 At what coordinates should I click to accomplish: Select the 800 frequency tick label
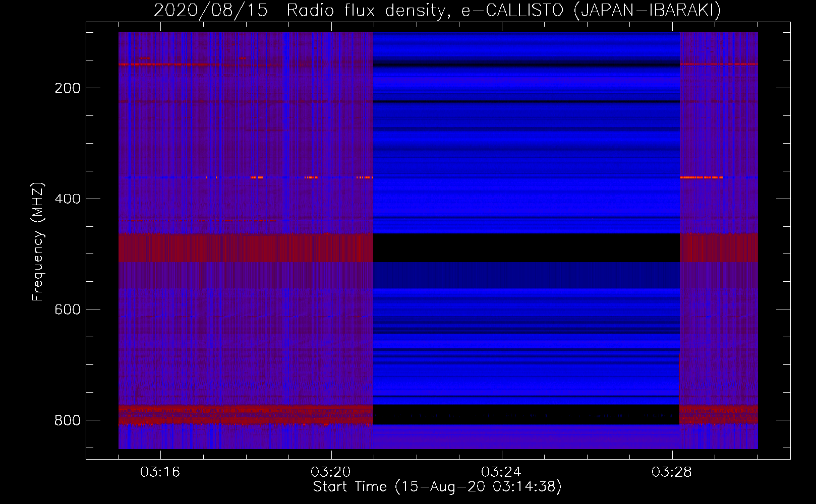coord(68,420)
